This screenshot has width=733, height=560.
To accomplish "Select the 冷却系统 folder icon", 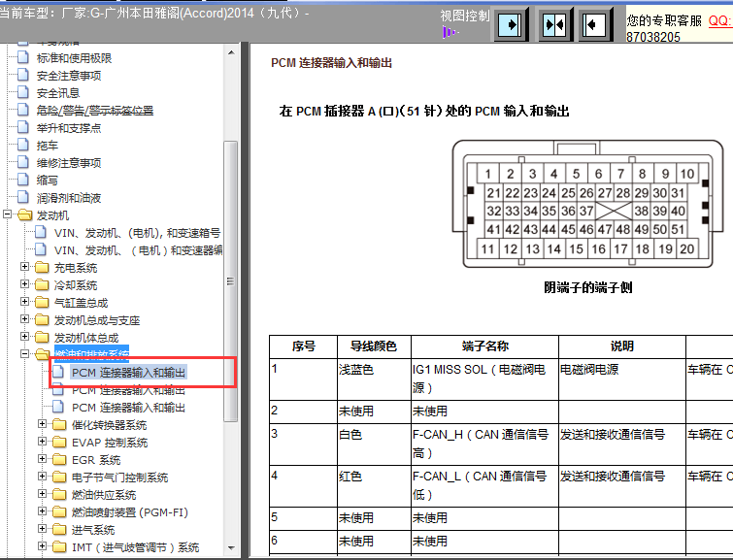I will (42, 284).
